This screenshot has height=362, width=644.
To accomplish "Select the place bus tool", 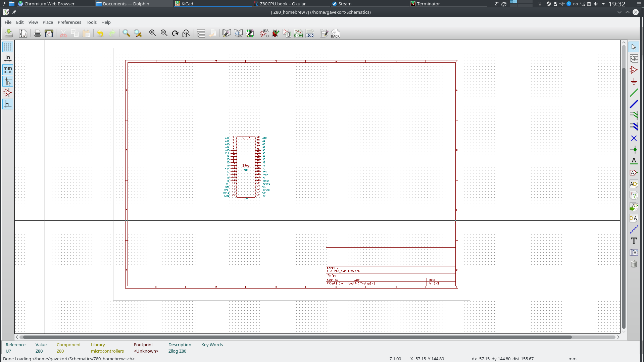I will [634, 104].
